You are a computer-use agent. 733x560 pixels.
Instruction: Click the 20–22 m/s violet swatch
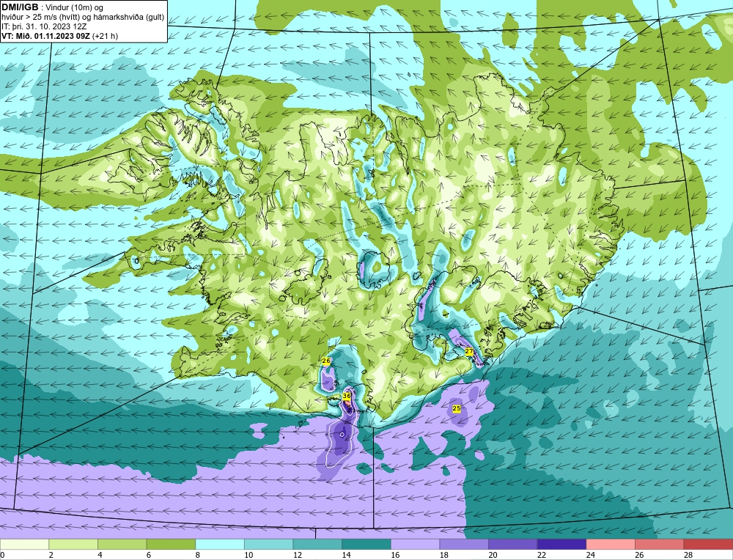[513, 545]
